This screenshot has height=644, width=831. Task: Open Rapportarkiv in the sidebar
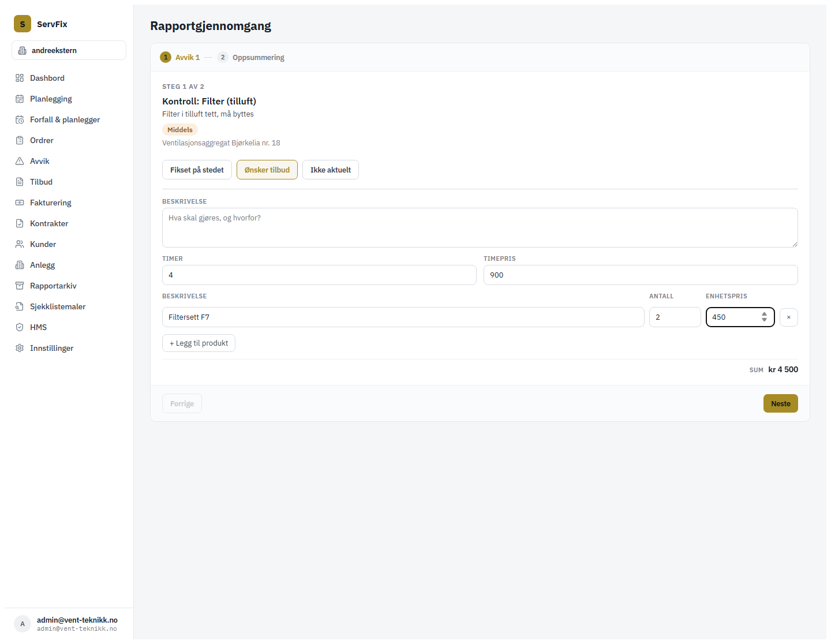(x=69, y=286)
